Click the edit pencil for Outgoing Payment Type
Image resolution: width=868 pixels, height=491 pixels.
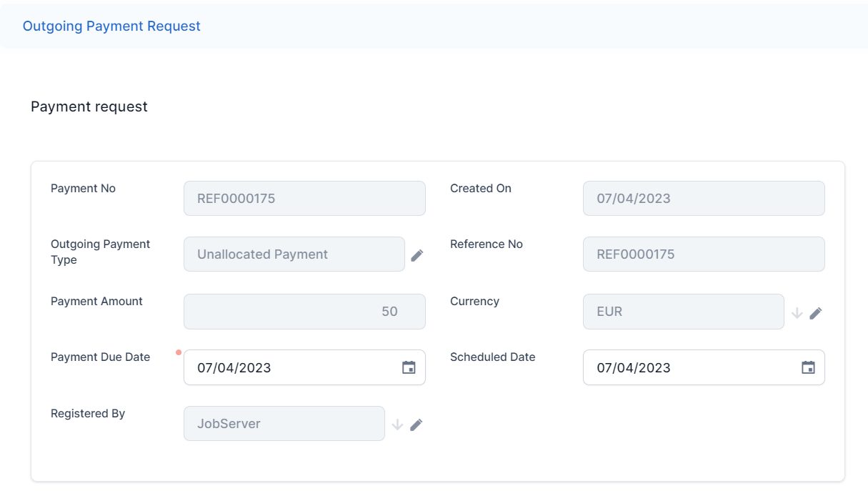click(417, 255)
